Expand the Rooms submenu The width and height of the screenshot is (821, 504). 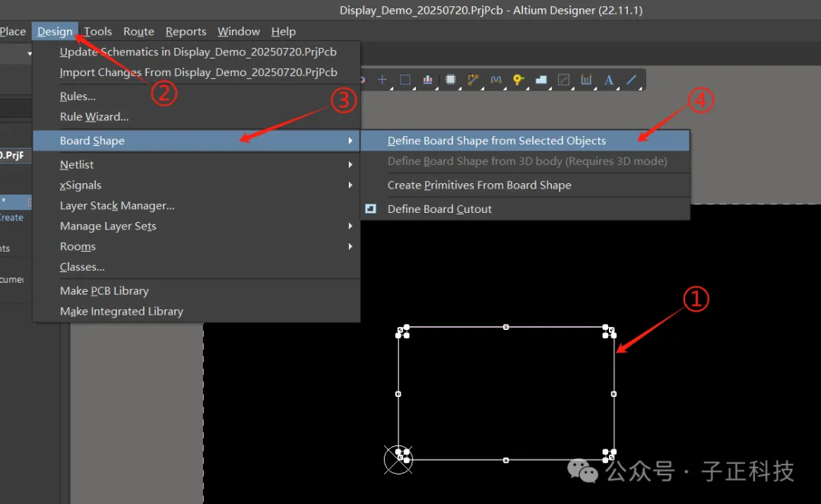point(196,246)
